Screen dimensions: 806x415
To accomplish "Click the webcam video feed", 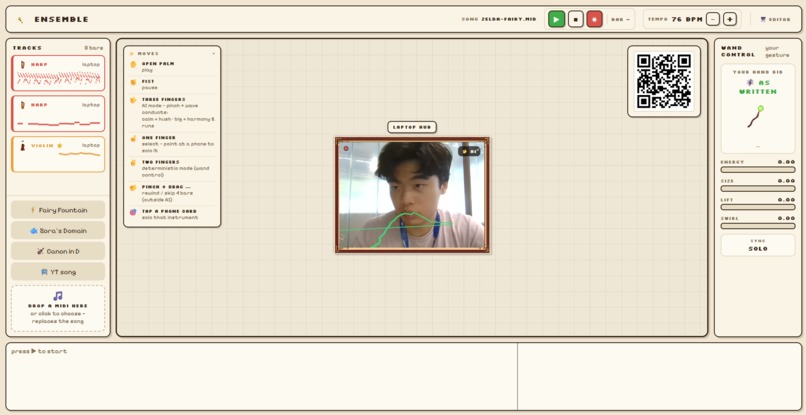I will (412, 195).
